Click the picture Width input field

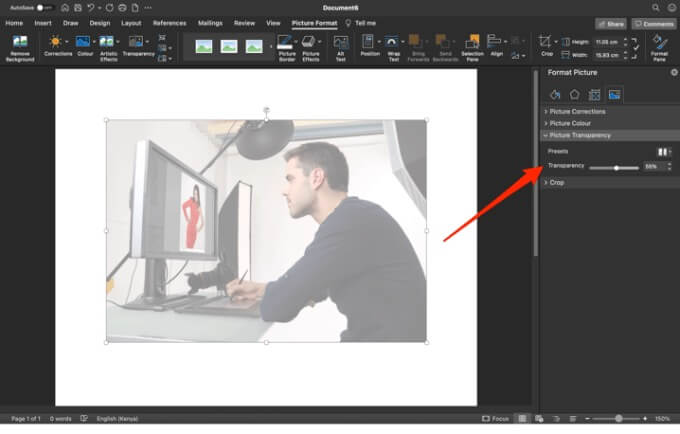(607, 55)
